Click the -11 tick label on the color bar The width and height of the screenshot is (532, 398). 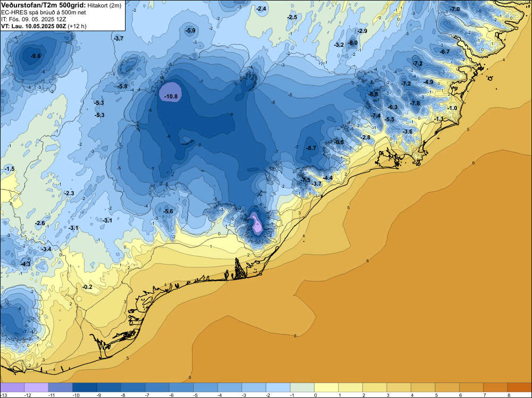(x=52, y=395)
